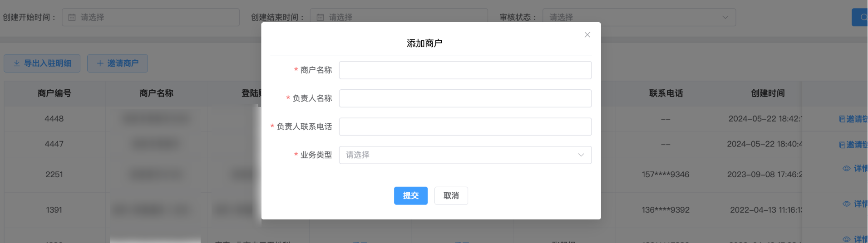Screen dimensions: 868x243
Task: Click the 业务类型 dropdown chevron arrow
Action: [581, 155]
